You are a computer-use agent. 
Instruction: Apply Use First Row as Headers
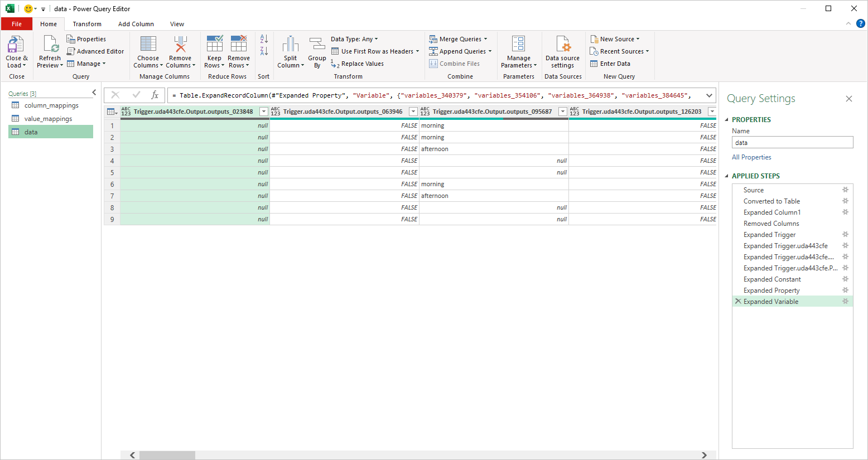[x=375, y=51]
